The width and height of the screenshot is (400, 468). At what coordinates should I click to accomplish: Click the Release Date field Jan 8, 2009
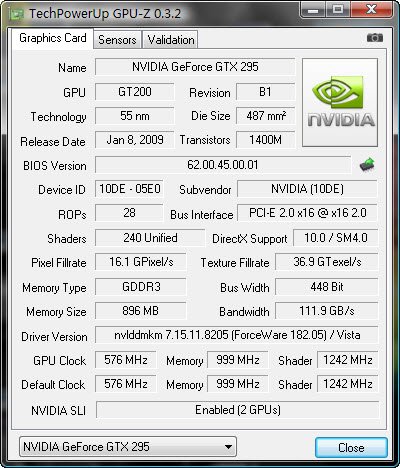click(x=135, y=140)
